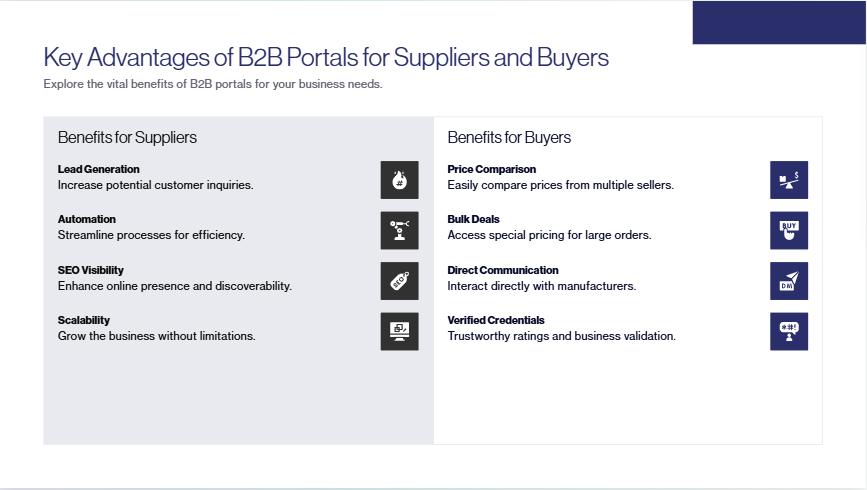Viewport: 867px width, 490px height.
Task: Click the Scalability monitor icon
Action: click(399, 331)
